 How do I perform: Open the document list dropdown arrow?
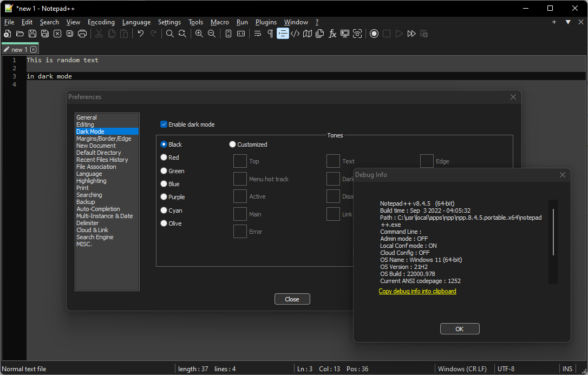[568, 22]
